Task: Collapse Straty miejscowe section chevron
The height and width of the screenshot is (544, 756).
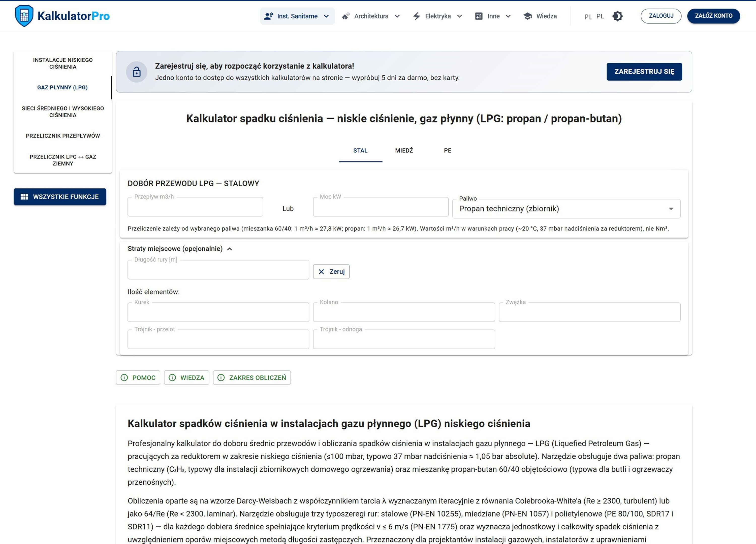Action: tap(229, 249)
